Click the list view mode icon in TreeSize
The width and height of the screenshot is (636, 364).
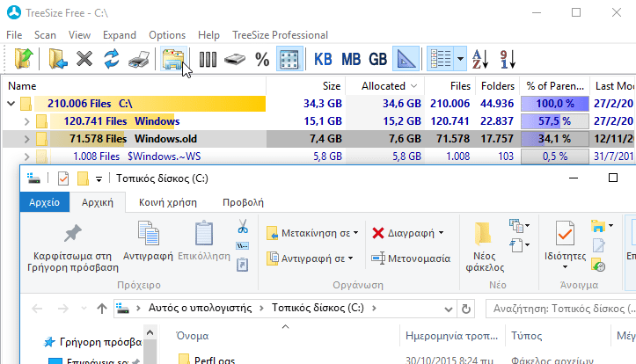click(x=441, y=59)
